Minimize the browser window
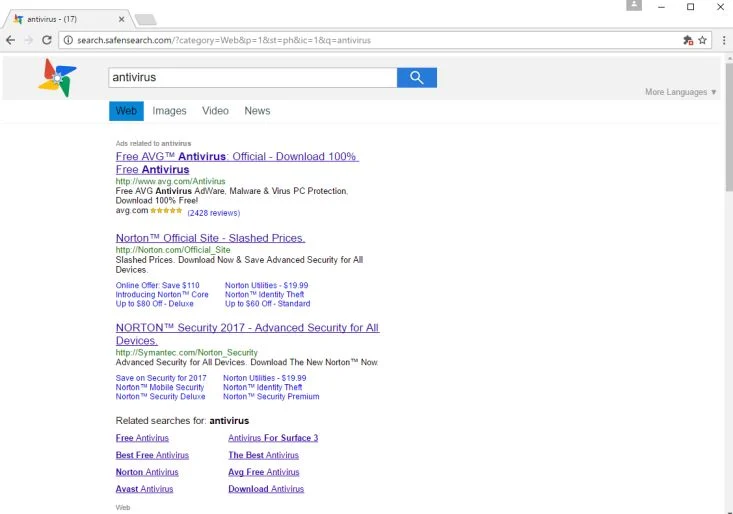 coord(661,7)
